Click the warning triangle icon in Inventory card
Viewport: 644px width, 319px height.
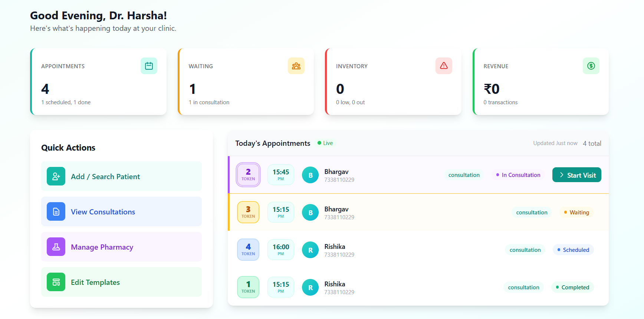pos(443,66)
